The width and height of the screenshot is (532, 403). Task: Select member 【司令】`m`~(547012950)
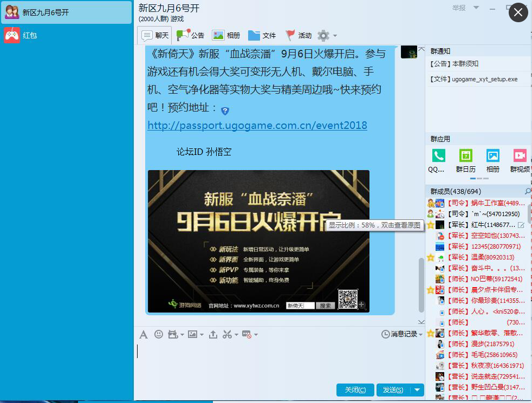pyautogui.click(x=478, y=214)
